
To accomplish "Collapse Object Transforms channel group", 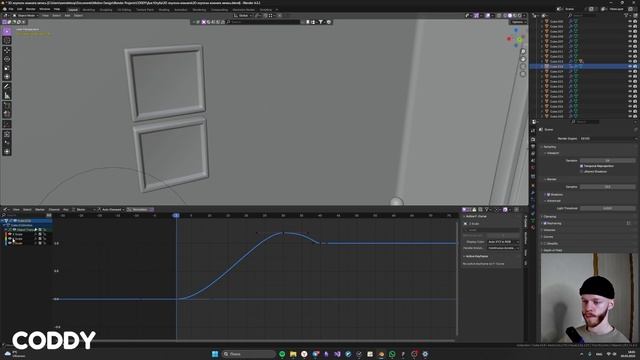I will [6, 230].
